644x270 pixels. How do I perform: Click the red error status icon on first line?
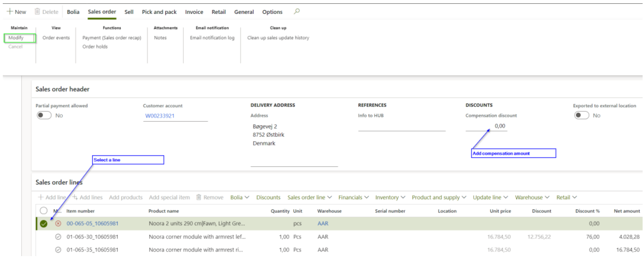[58, 224]
